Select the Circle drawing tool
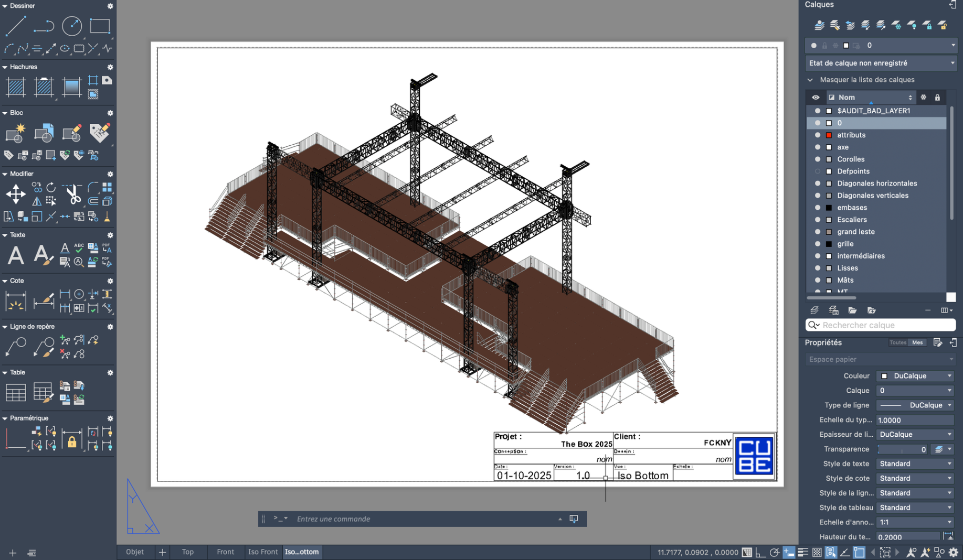This screenshot has width=963, height=560. point(71,26)
